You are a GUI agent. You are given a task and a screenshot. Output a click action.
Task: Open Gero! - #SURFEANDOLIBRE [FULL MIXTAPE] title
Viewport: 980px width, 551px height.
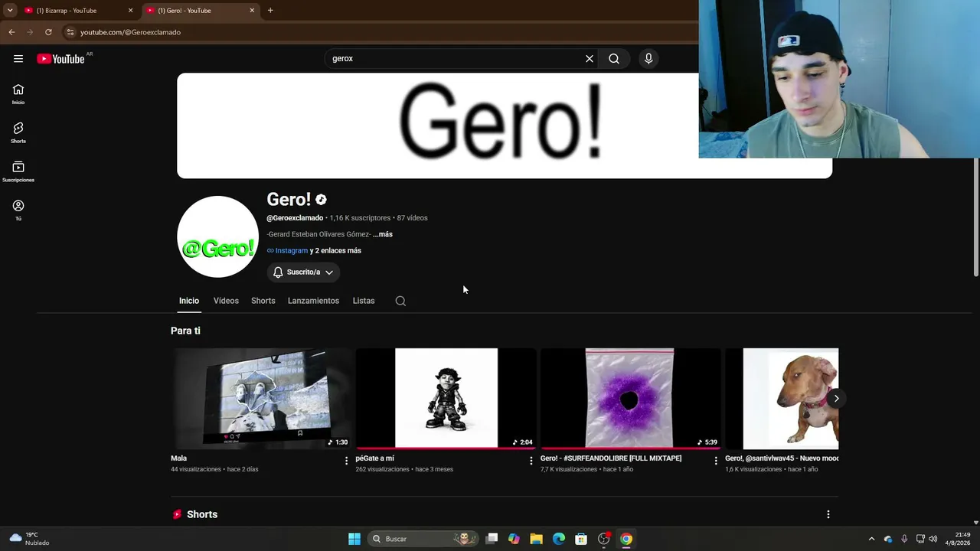coord(611,458)
